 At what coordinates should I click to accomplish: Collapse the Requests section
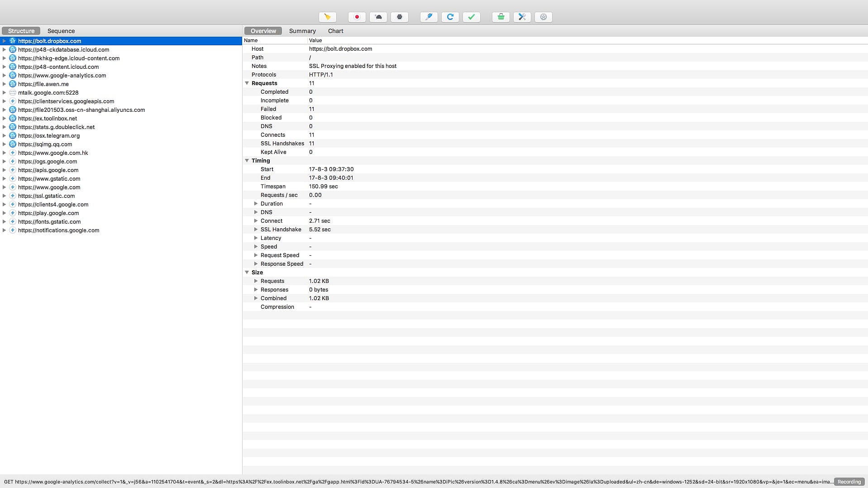pos(247,83)
